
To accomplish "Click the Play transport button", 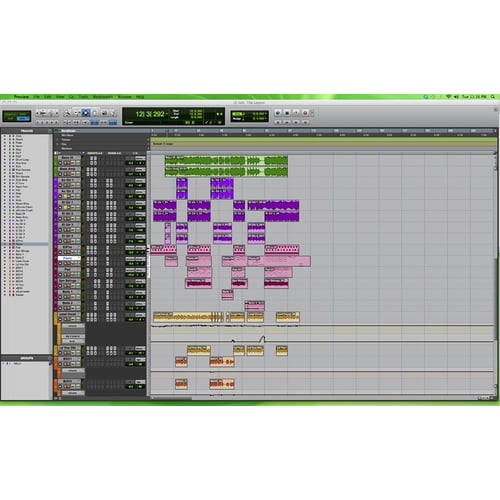I will (x=296, y=113).
